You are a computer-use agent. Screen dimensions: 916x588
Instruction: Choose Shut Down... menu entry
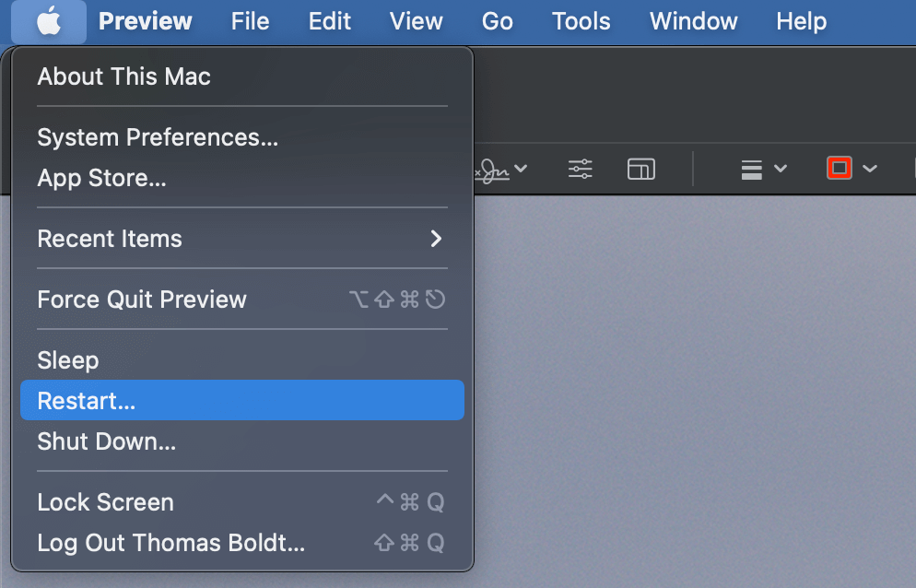coord(241,441)
